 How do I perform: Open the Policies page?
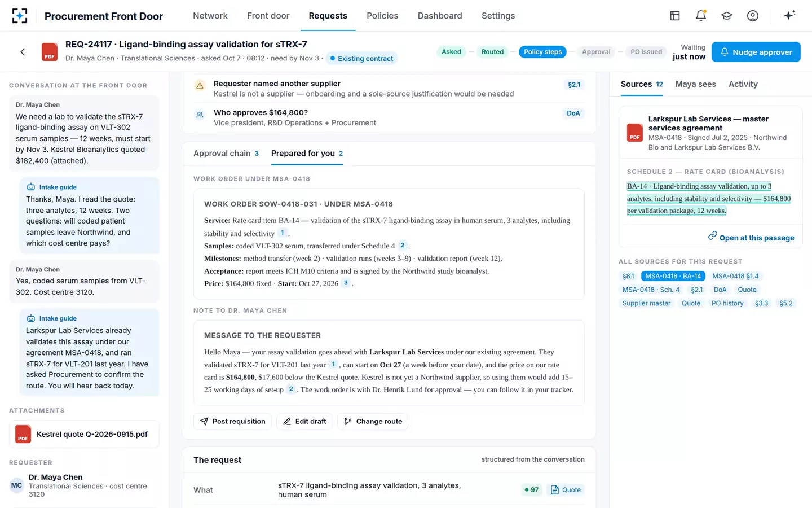[382, 16]
